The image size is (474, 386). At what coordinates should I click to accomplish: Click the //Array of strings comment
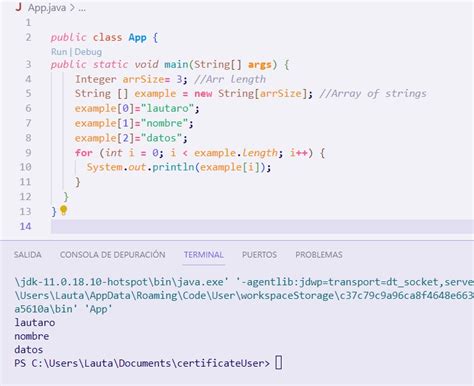[373, 94]
